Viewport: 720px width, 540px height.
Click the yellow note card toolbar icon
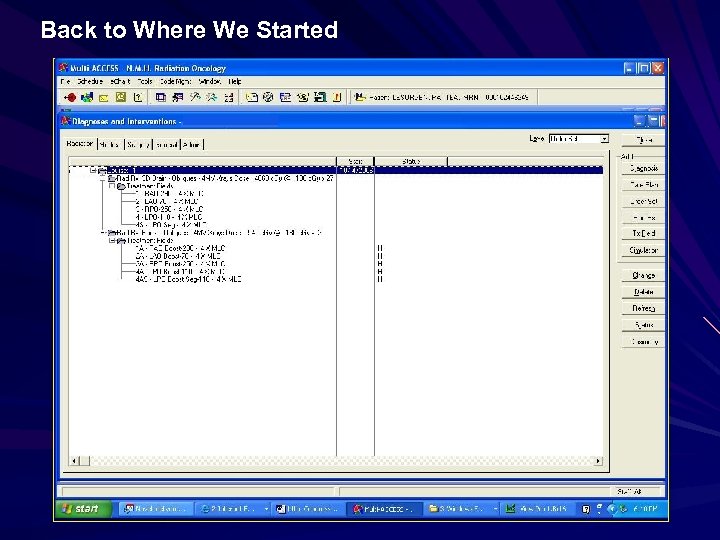[x=252, y=97]
